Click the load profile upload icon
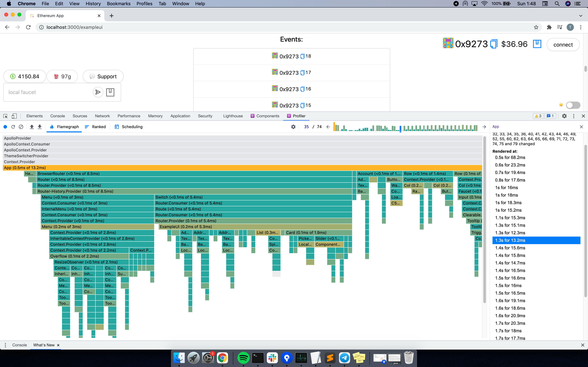This screenshot has height=367, width=588. coord(32,127)
